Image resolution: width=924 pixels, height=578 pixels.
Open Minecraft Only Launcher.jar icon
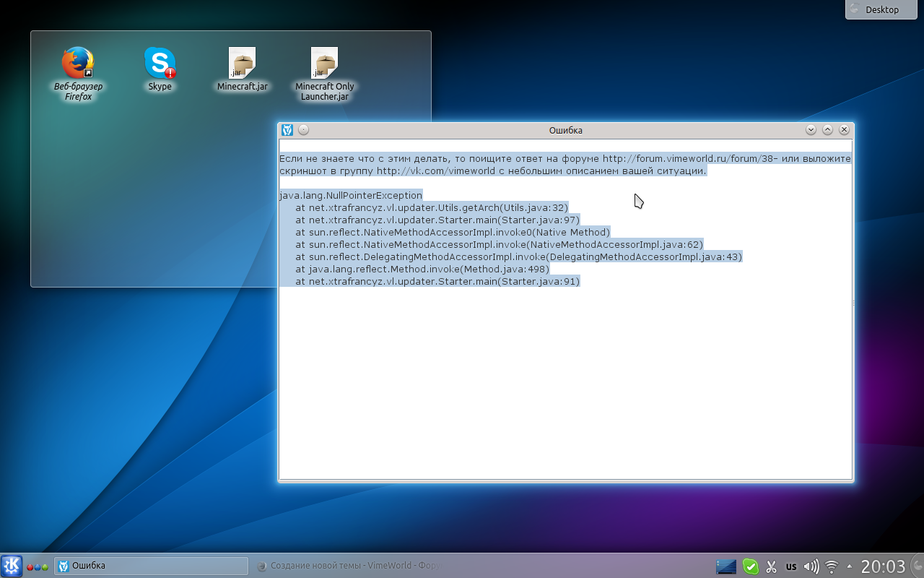324,64
